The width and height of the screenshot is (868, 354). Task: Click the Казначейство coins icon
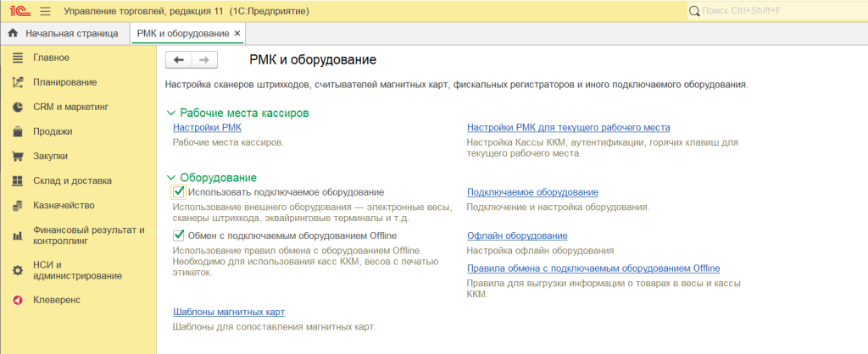click(x=18, y=205)
